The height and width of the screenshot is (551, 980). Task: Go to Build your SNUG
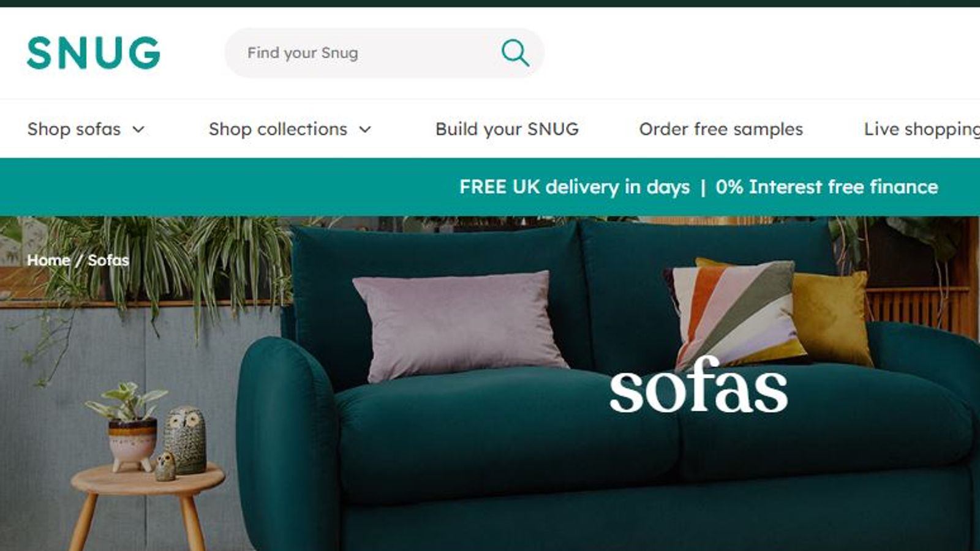point(507,129)
